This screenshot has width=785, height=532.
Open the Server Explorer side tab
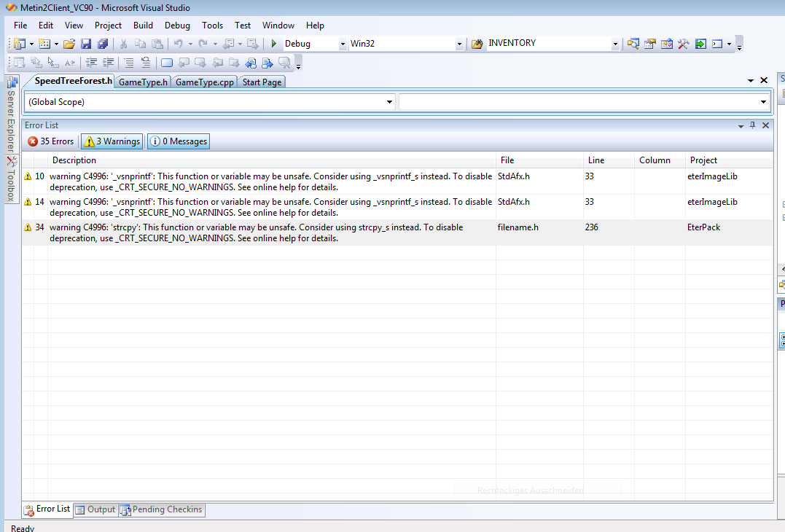11,116
